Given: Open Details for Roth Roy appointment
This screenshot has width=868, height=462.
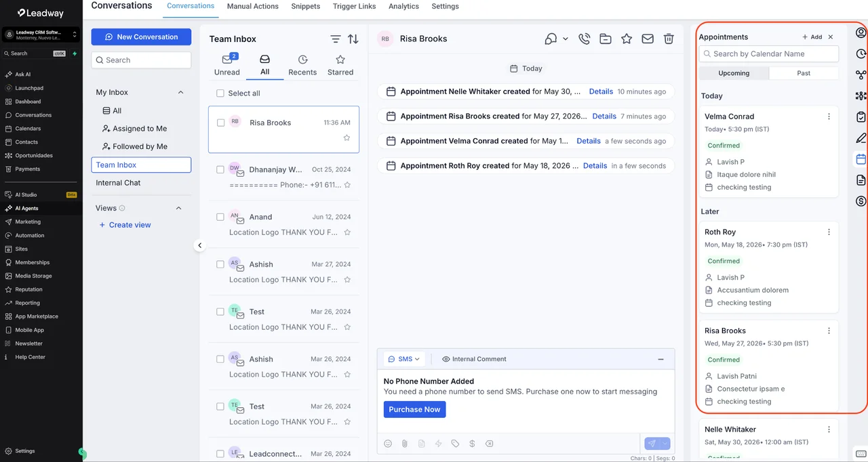Looking at the screenshot, I should click(x=595, y=165).
